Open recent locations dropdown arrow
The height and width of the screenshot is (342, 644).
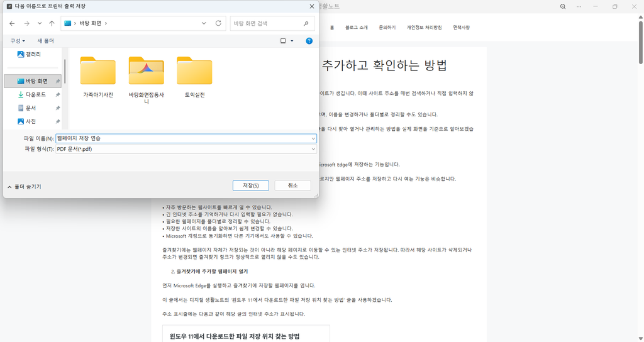(x=40, y=23)
